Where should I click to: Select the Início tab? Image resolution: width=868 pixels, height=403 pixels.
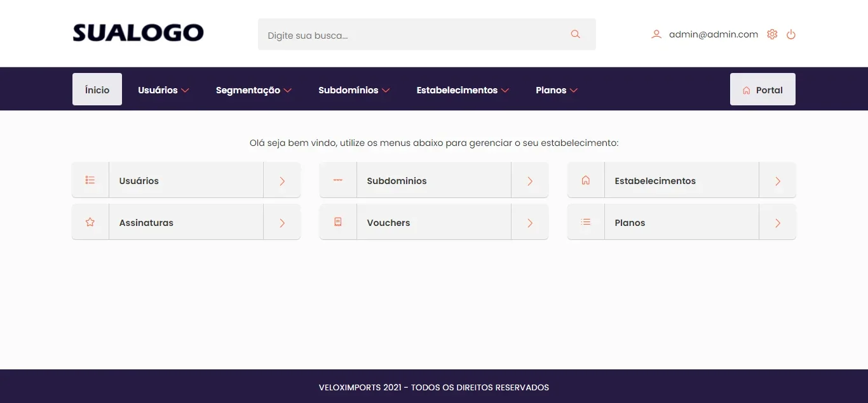pos(97,89)
